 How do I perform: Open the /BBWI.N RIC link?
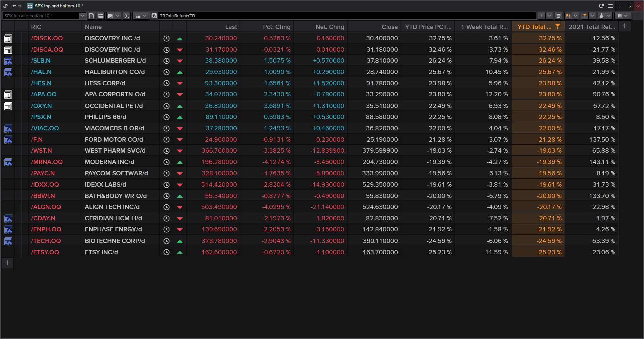coord(43,196)
